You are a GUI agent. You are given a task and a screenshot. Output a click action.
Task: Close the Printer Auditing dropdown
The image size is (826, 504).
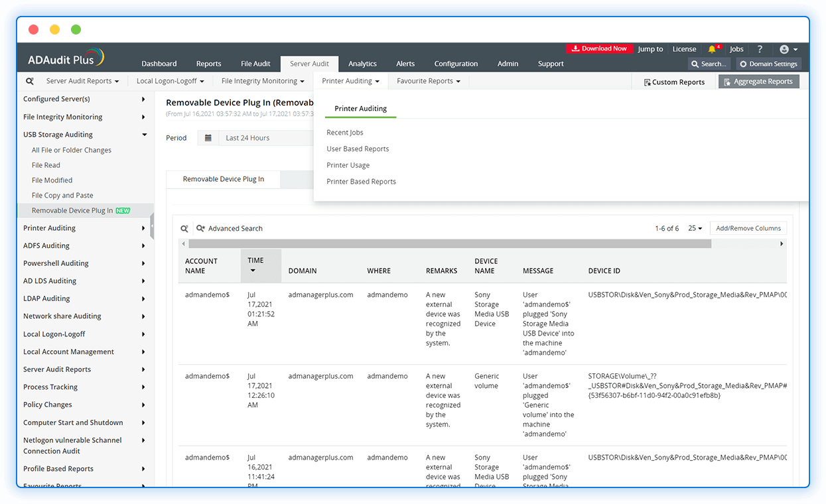pyautogui.click(x=351, y=81)
